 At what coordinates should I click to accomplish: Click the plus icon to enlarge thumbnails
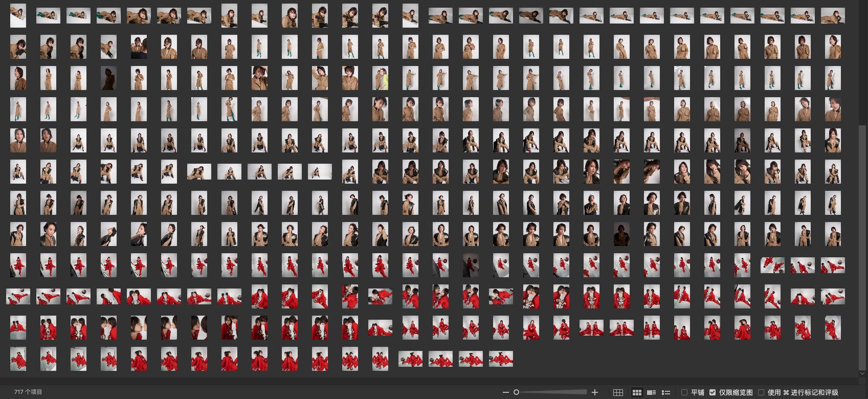point(595,392)
